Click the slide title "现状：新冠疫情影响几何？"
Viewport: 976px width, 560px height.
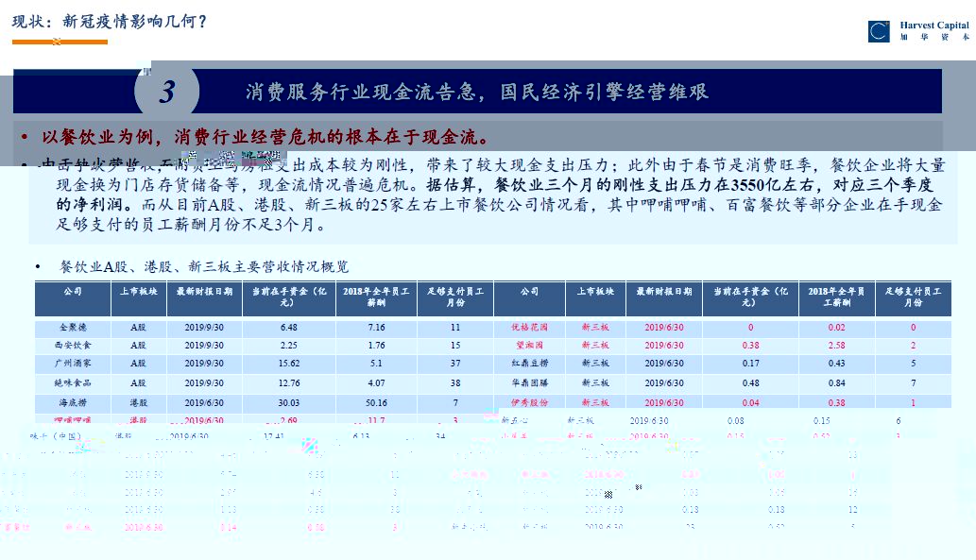110,22
